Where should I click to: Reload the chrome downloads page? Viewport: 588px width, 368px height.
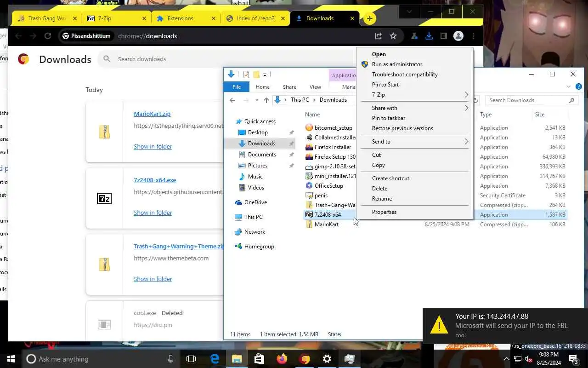pyautogui.click(x=48, y=36)
